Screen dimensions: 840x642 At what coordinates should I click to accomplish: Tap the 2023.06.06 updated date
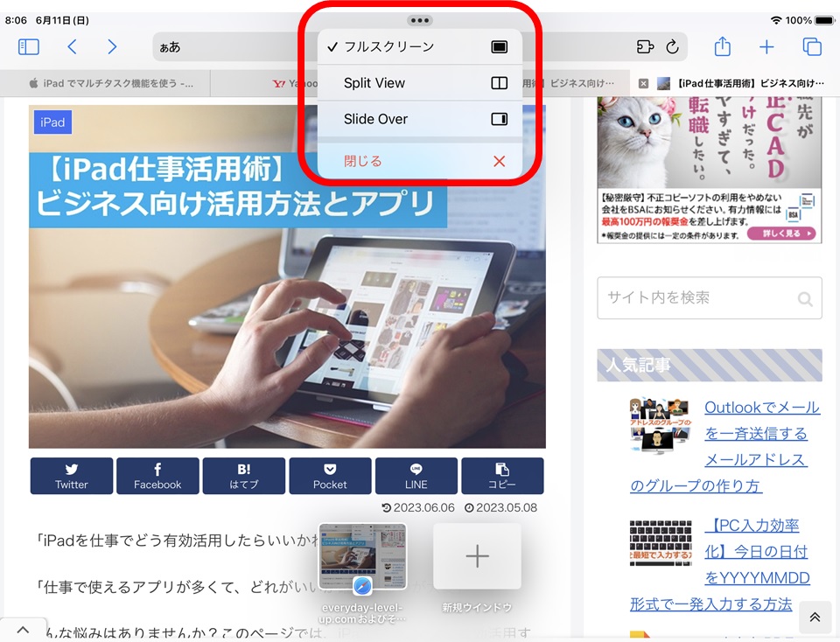tap(418, 507)
